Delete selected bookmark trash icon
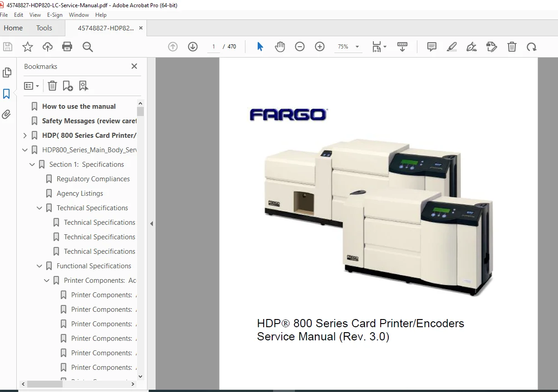Image resolution: width=558 pixels, height=392 pixels. (53, 86)
